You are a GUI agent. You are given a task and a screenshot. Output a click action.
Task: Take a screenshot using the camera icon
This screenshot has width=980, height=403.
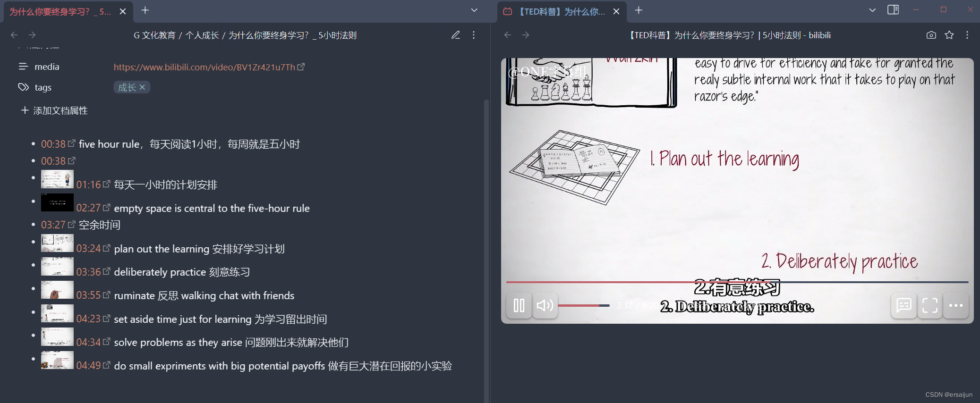[931, 35]
